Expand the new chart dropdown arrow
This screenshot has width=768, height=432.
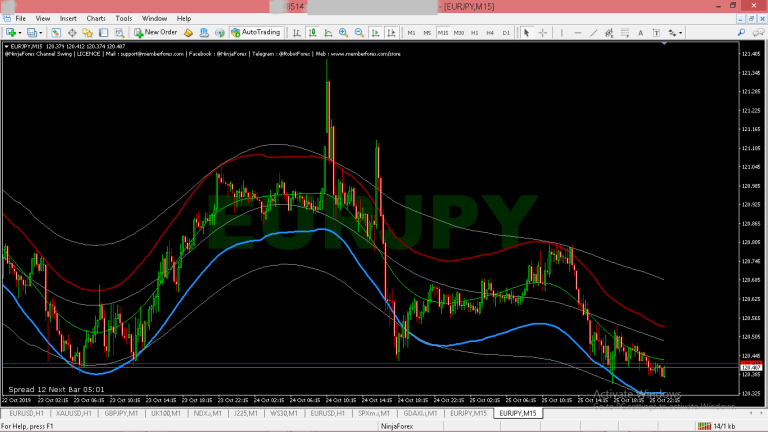point(20,32)
